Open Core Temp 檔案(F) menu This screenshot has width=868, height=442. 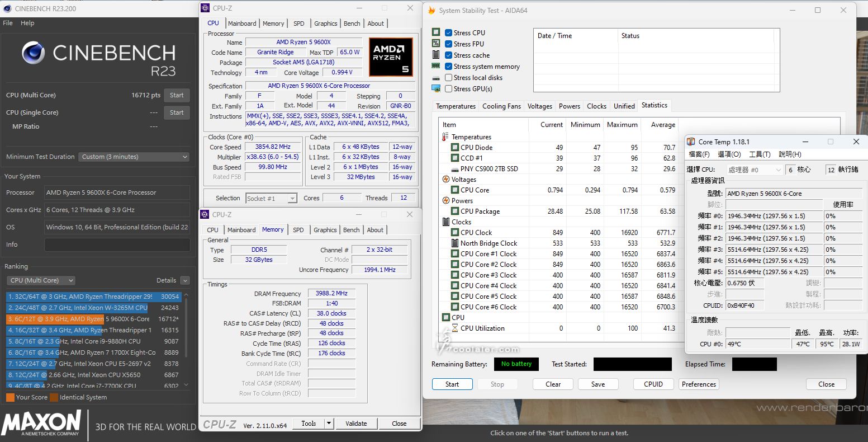(x=699, y=154)
